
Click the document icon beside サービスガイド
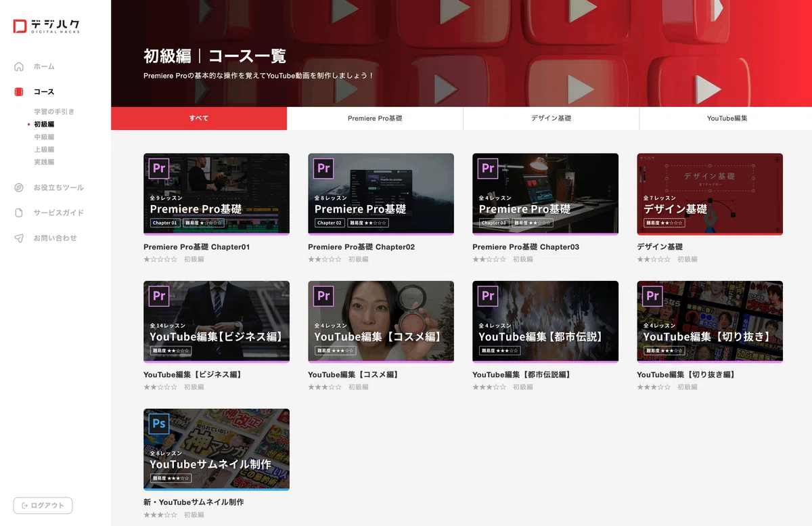click(19, 213)
